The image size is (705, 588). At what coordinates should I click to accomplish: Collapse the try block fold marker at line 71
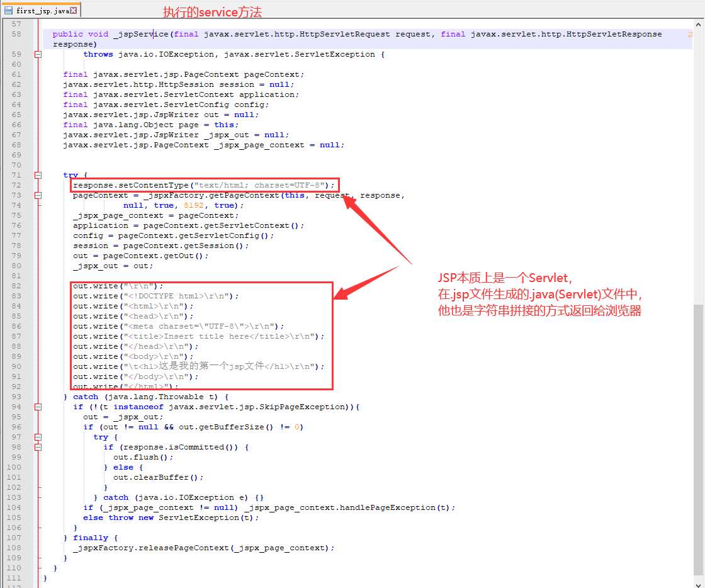(x=38, y=175)
